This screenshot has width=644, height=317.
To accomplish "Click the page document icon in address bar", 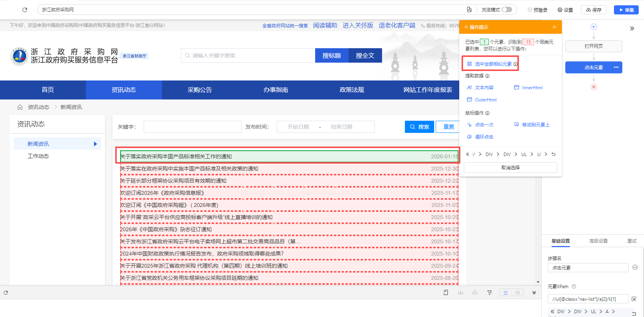I will (470, 9).
